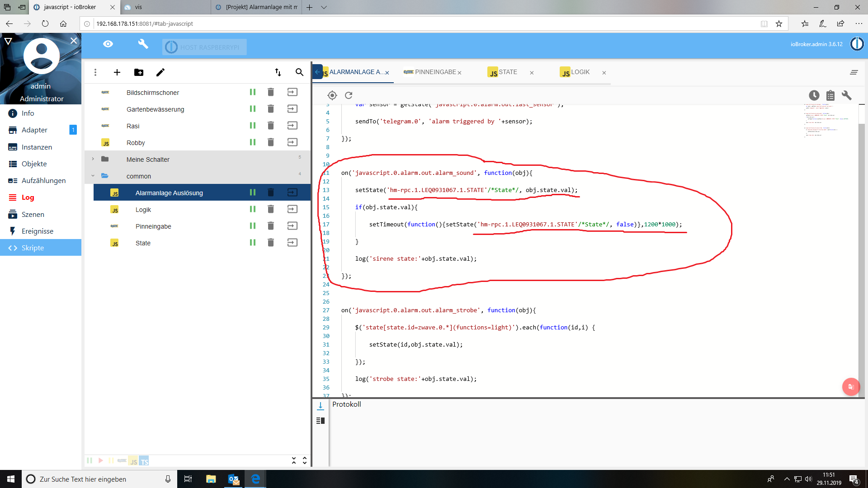Switch to the LOGIK editor tab
This screenshot has width=868, height=488.
point(580,72)
